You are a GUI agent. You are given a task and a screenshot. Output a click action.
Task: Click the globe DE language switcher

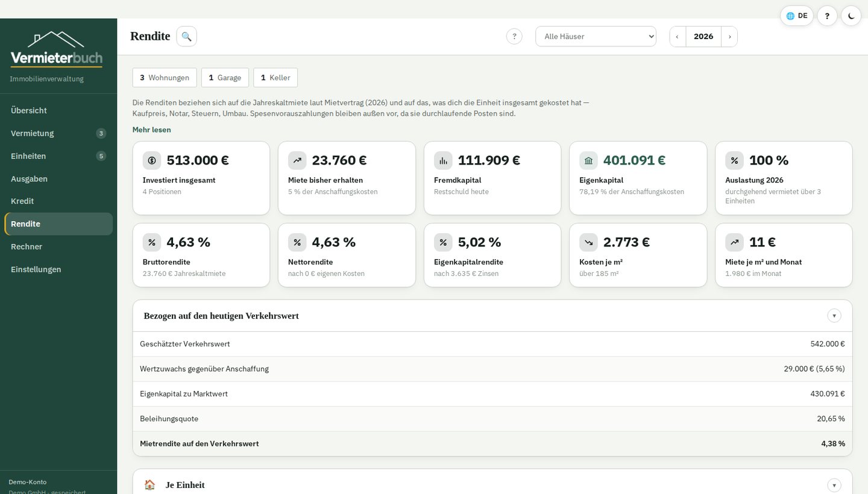click(x=797, y=16)
